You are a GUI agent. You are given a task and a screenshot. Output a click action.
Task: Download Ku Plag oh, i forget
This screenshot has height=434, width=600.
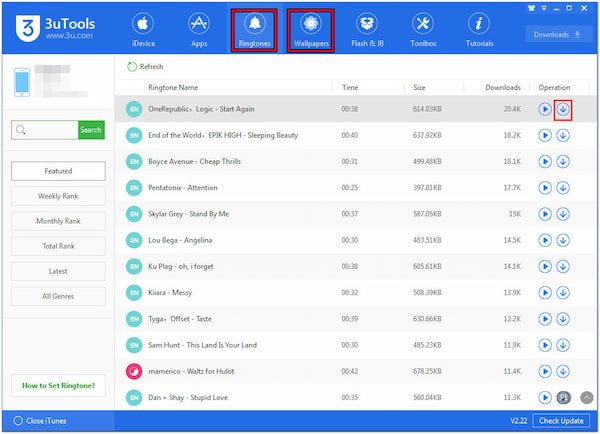[x=563, y=266]
